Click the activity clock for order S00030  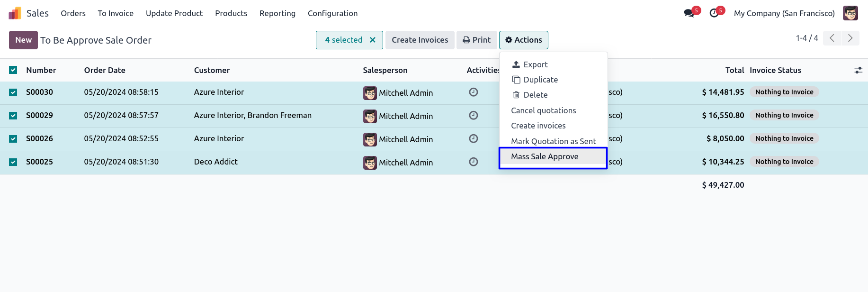tap(473, 92)
